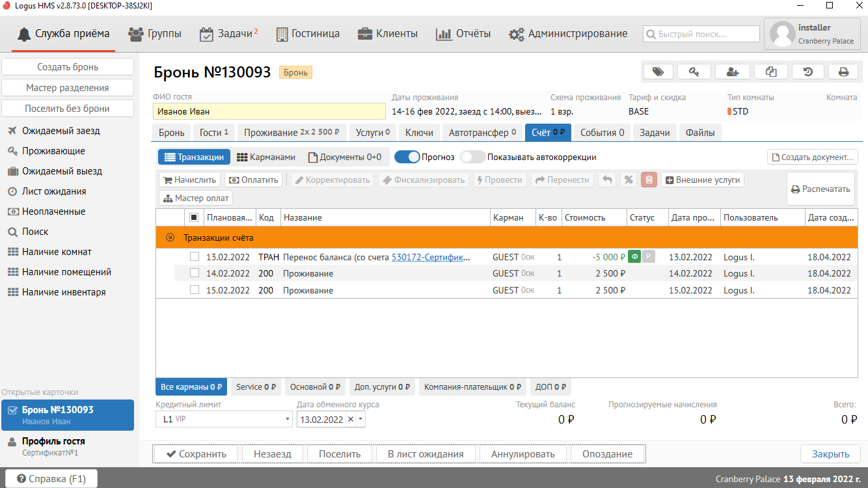Click the grey Р status badge
This screenshot has height=488, width=868.
[x=648, y=257]
